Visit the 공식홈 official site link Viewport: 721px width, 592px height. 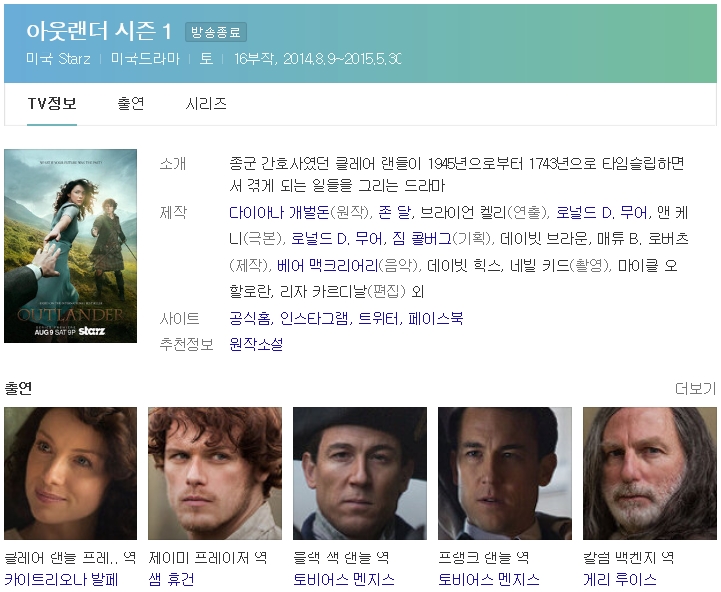[250, 318]
